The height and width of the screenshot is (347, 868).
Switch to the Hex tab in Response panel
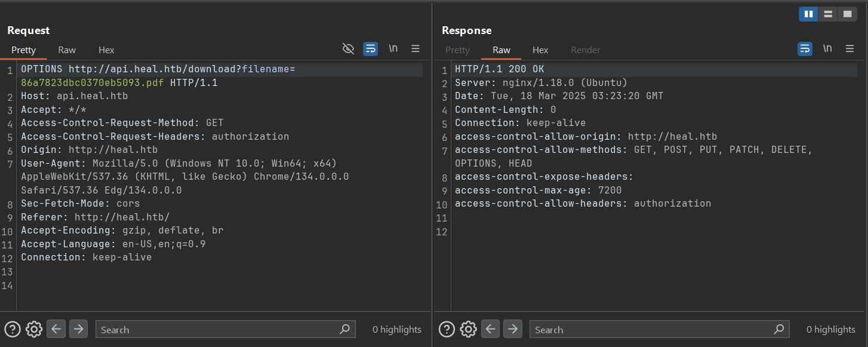(540, 50)
